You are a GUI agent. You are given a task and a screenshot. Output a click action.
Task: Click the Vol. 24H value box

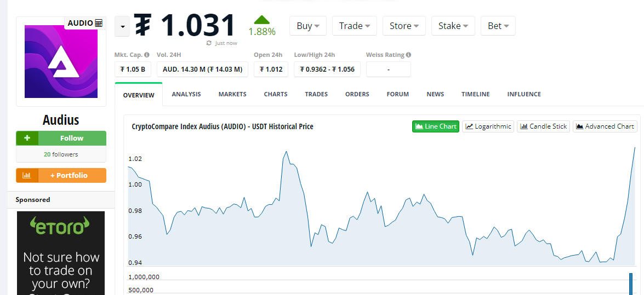202,70
